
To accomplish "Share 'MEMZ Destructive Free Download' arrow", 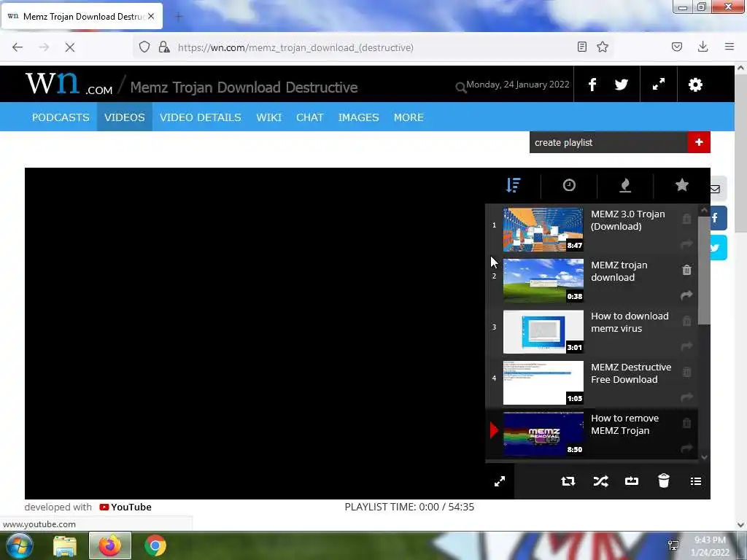I will point(686,397).
